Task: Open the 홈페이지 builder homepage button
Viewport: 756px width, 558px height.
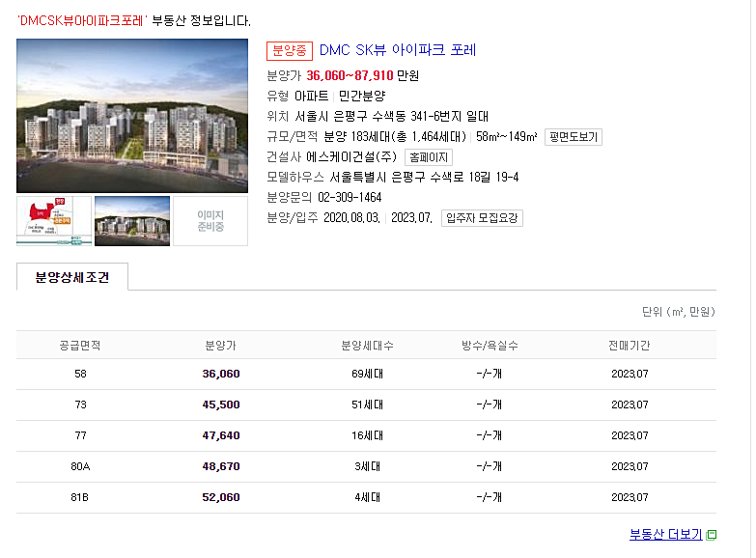Action: (429, 157)
